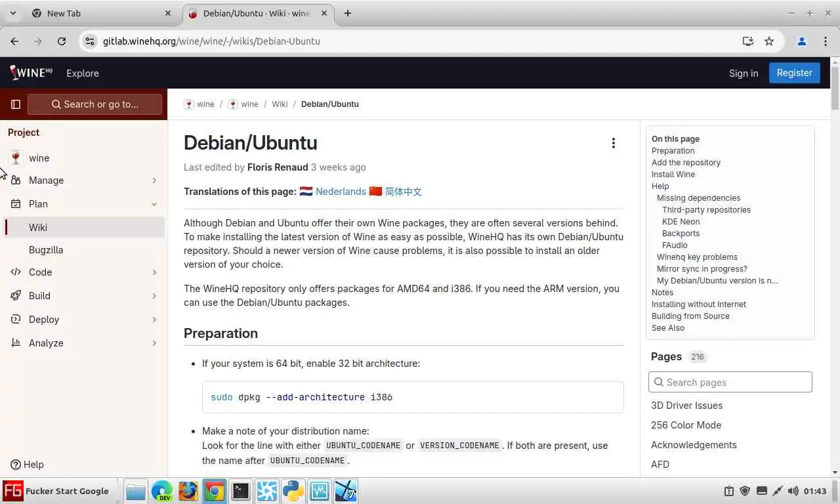The width and height of the screenshot is (840, 504).
Task: Click the Python icon in taskbar
Action: 293,491
